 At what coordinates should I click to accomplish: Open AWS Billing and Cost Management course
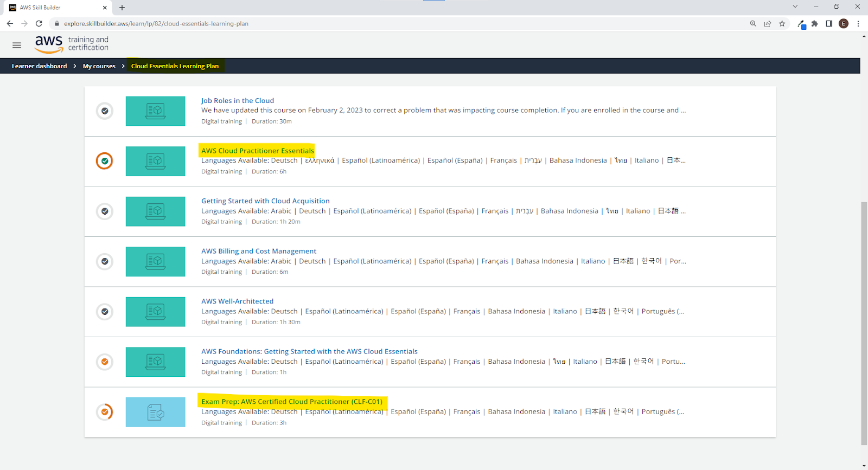[259, 251]
